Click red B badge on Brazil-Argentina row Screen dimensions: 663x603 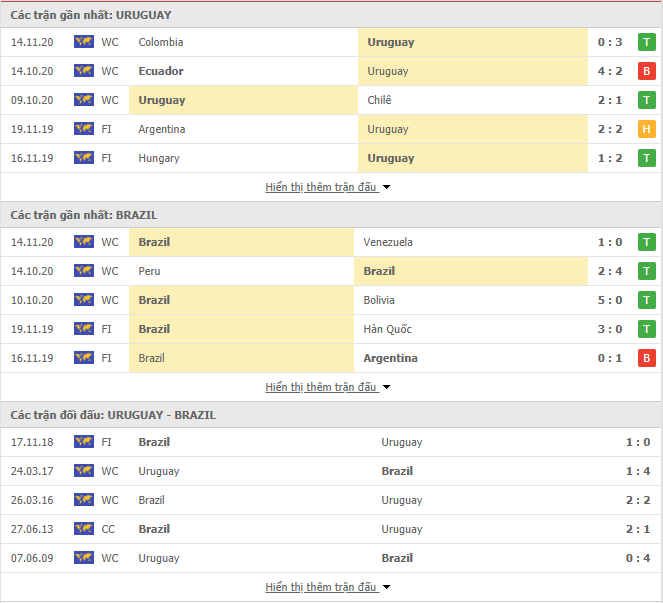(x=647, y=358)
